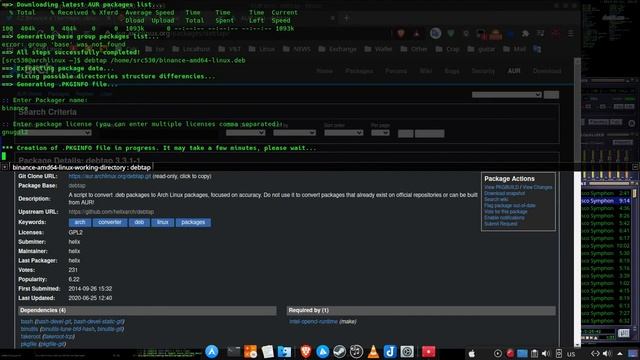This screenshot has width=640, height=360.
Task: Open the text document icon in the dock
Action: (267, 351)
